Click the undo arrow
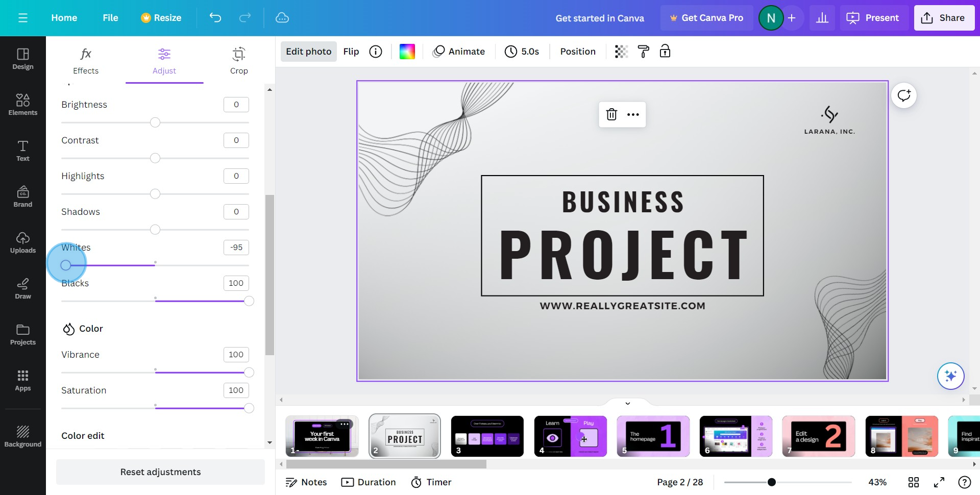 click(x=215, y=18)
